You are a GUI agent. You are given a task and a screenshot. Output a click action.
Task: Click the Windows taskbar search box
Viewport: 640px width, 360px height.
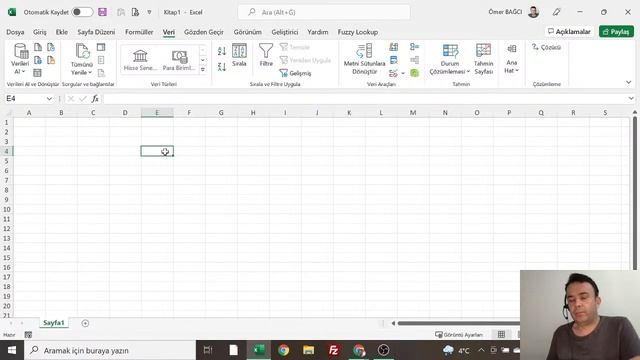coord(110,350)
